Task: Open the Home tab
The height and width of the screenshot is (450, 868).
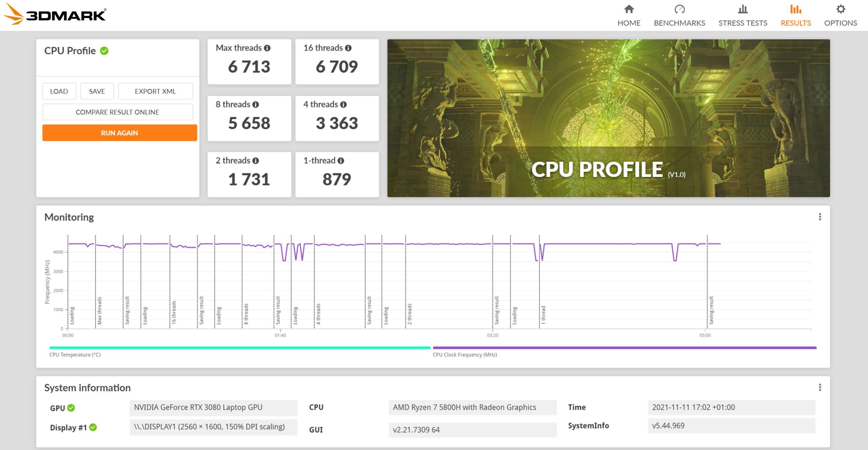Action: (x=629, y=16)
